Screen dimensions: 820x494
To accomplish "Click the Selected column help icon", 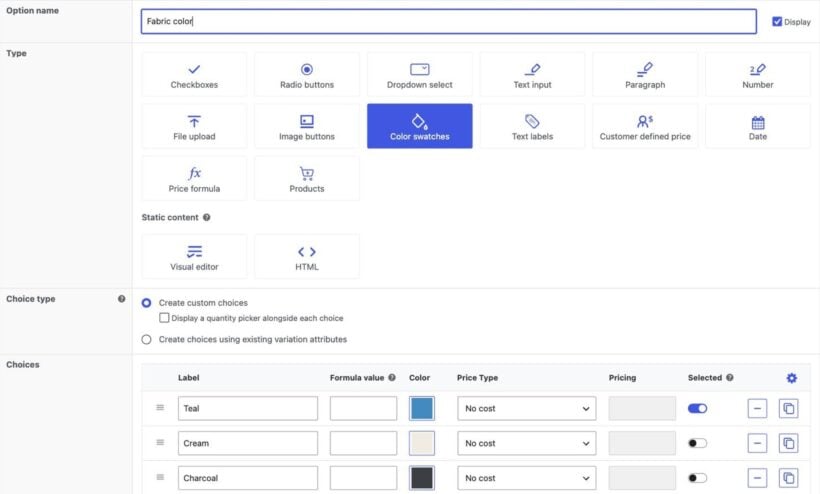I will coord(730,377).
